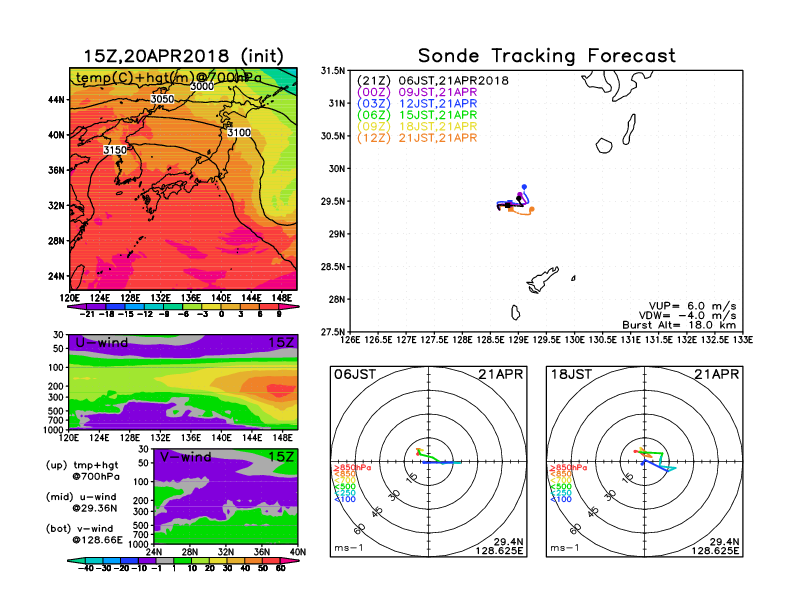Select green legend entry "(06Z) 15JST,21APR"
The width and height of the screenshot is (792, 612).
click(417, 115)
